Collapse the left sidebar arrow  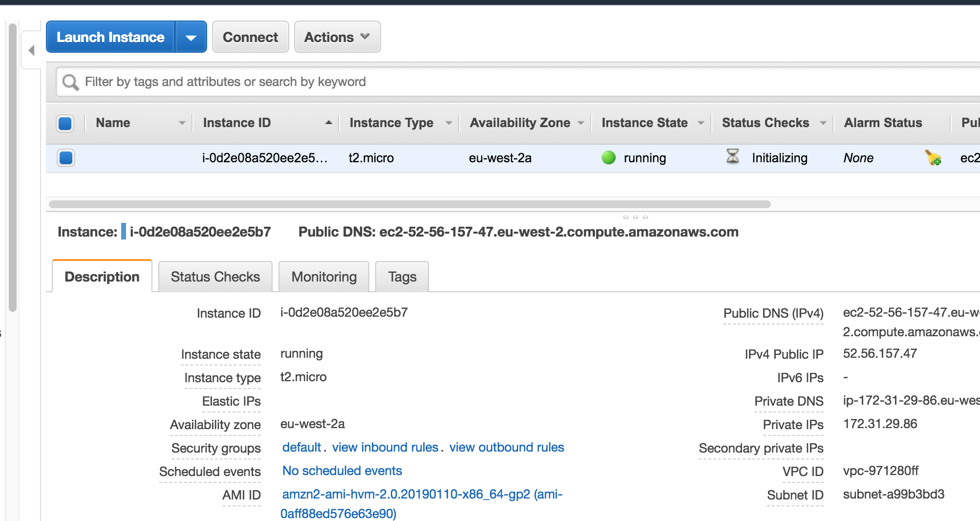pyautogui.click(x=32, y=50)
